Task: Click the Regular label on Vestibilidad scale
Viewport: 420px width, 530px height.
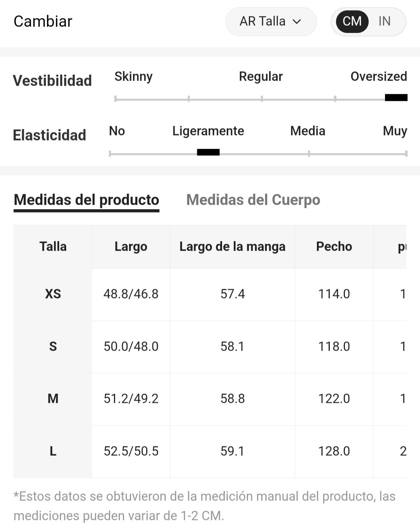Action: coord(261,76)
